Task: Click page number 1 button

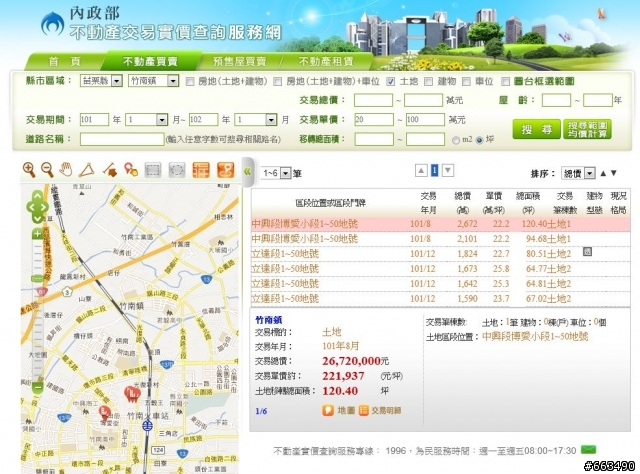Action: 434,170
